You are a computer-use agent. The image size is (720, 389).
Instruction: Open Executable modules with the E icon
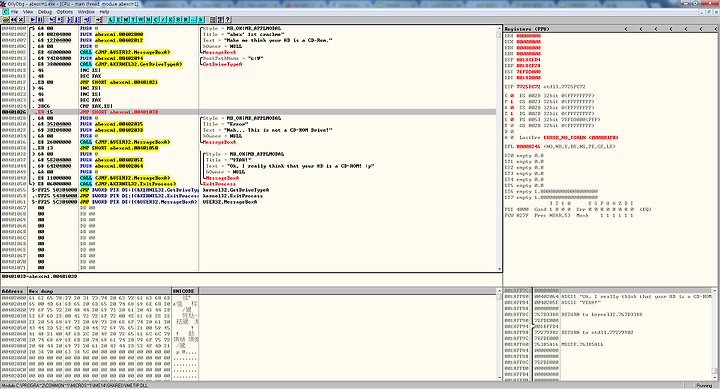118,20
